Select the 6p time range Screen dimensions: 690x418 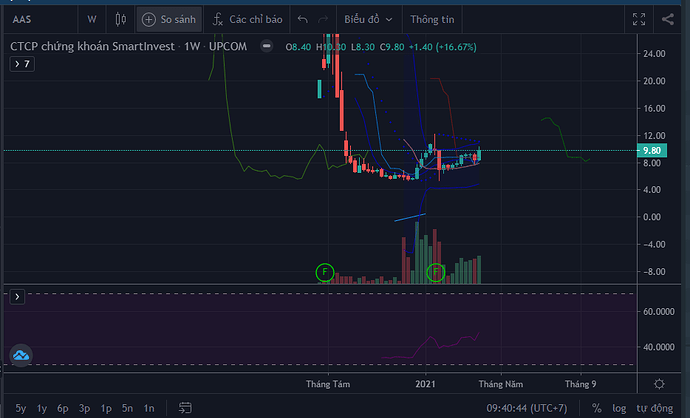[x=62, y=408]
